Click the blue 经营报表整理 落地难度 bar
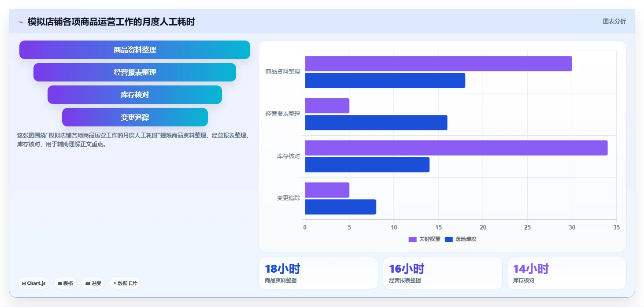Viewport: 644px width, 307px height. [376, 122]
